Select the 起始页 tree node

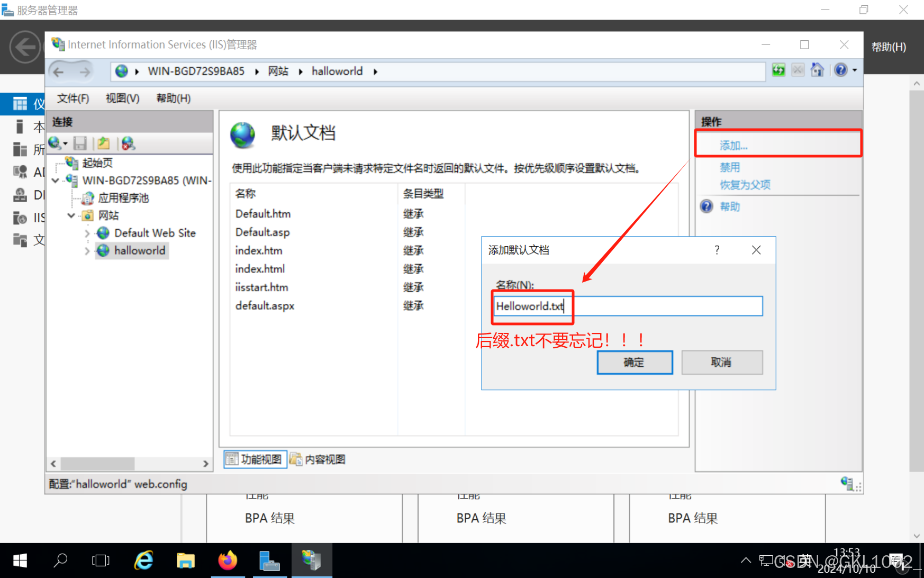(97, 162)
